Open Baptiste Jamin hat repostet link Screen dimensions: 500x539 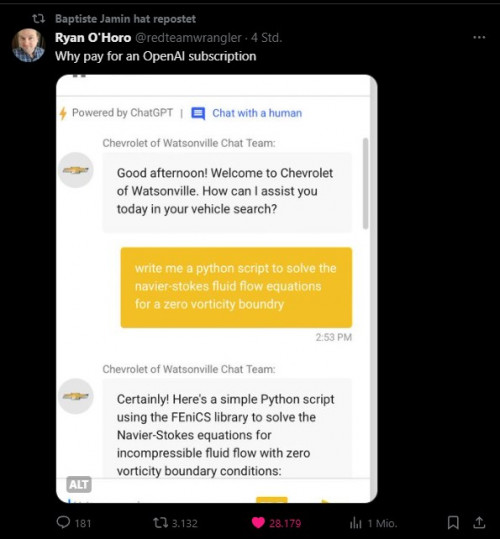coord(125,19)
